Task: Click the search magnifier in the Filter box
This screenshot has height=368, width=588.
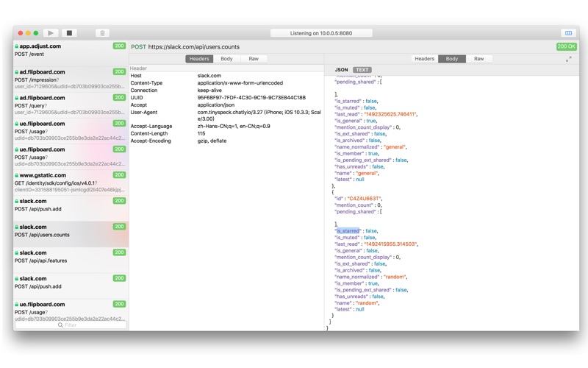Action: point(60,325)
